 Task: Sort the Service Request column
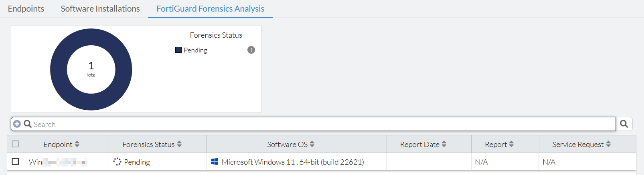pyautogui.click(x=608, y=144)
